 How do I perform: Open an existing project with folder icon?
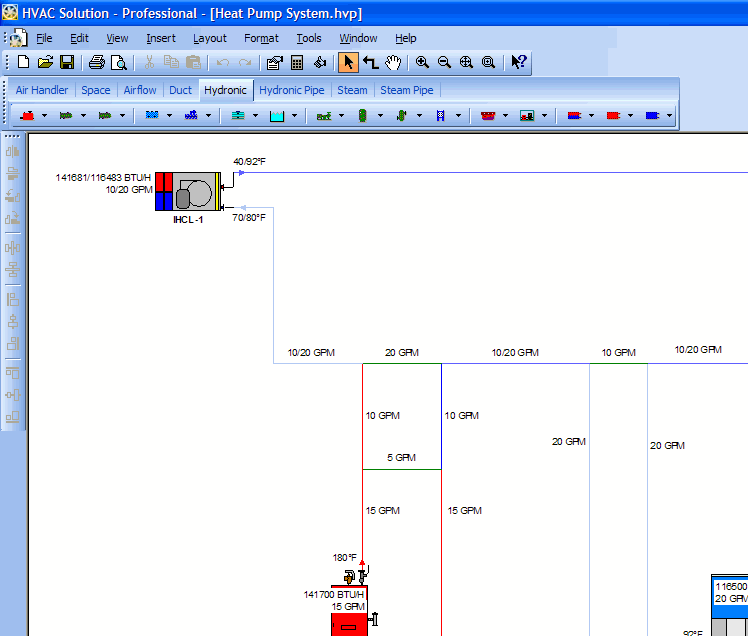[x=45, y=62]
